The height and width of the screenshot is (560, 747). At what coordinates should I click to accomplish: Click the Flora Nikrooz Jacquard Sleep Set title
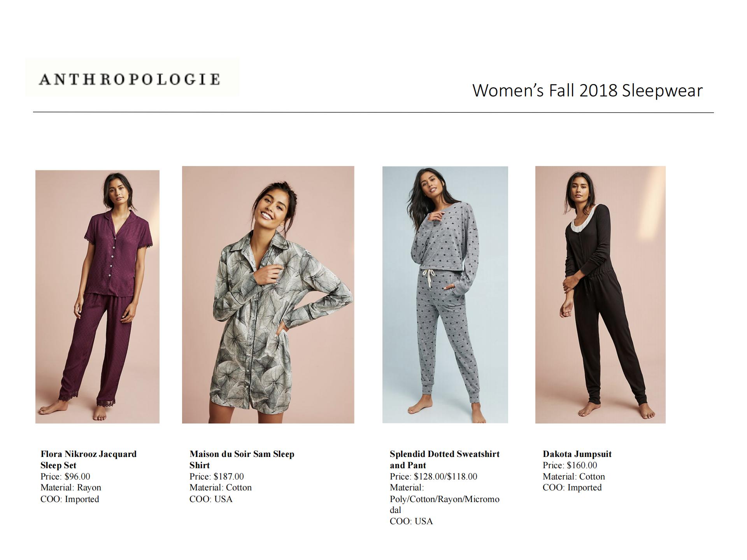pos(88,460)
